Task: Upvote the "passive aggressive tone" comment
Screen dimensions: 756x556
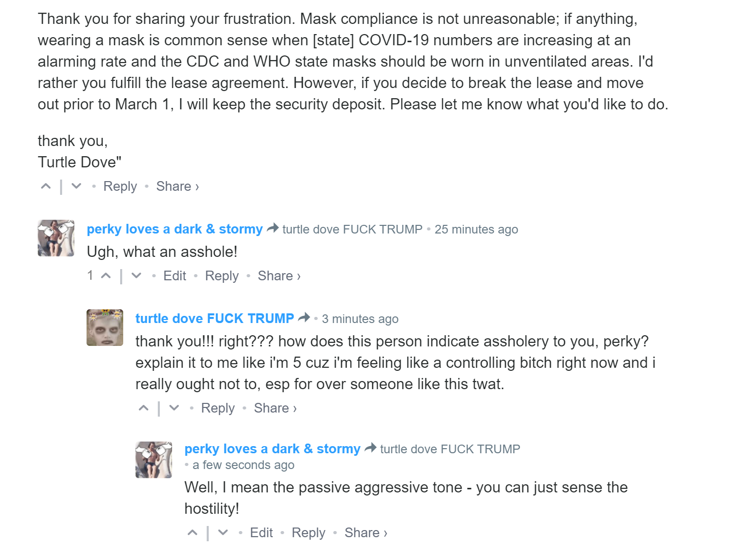Action: click(192, 533)
